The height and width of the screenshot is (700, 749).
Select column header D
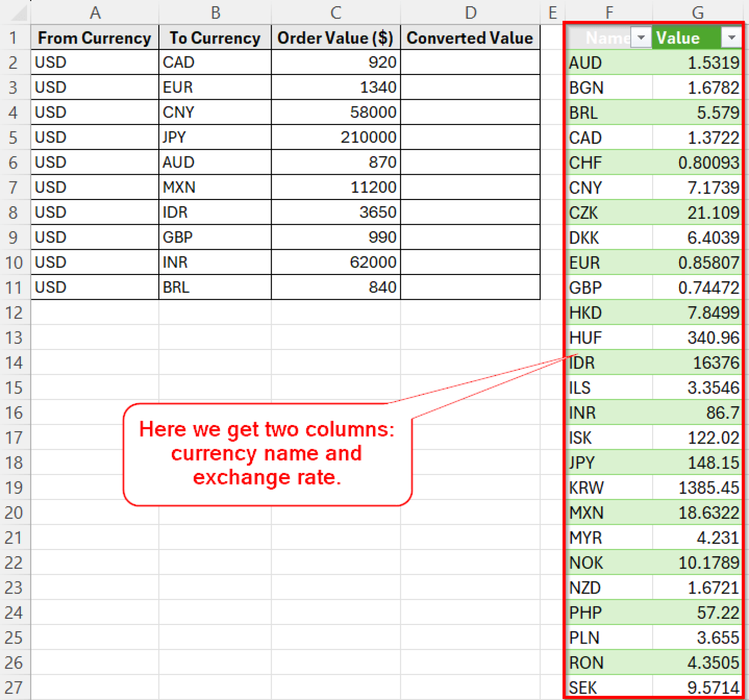pyautogui.click(x=470, y=12)
